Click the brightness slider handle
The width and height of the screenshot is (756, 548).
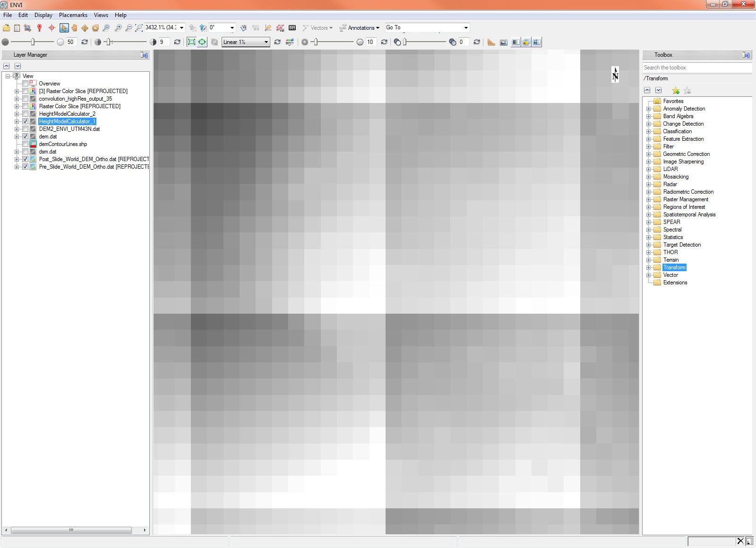[x=33, y=42]
